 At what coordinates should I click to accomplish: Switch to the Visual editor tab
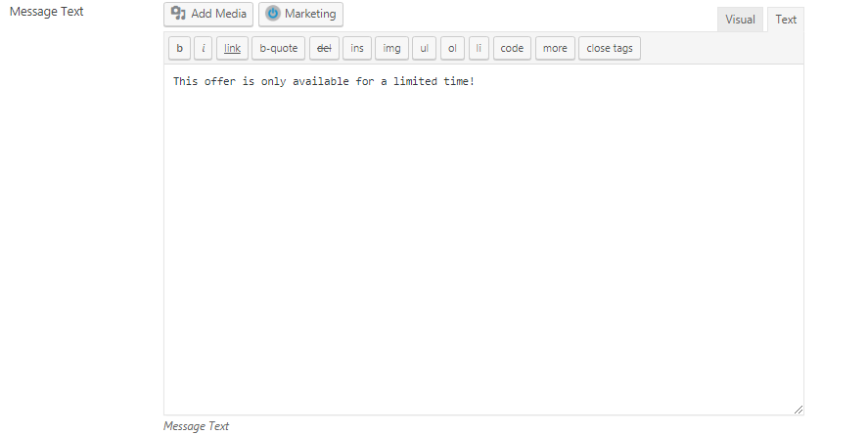740,20
